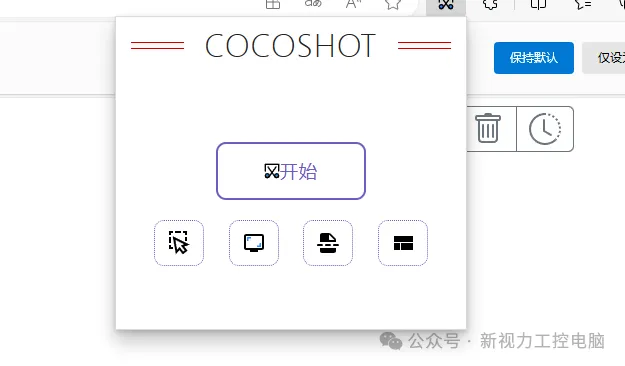The width and height of the screenshot is (625, 366).
Task: Choose the region selection capture icon
Action: point(179,243)
